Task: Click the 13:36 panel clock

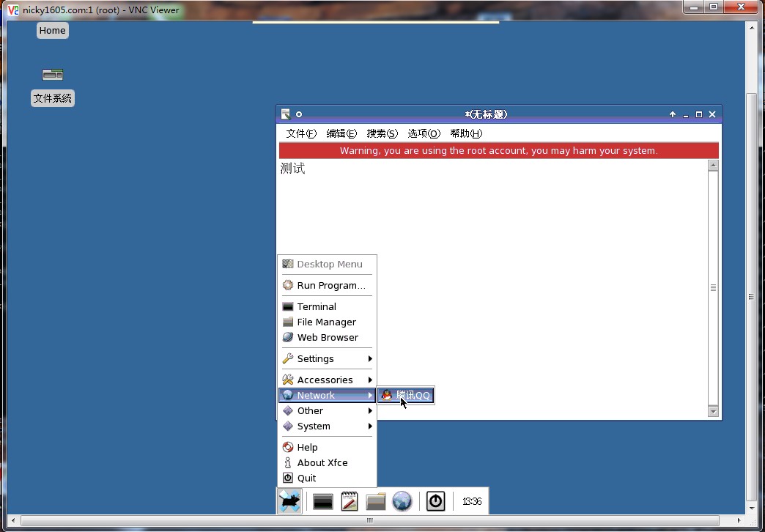Action: [472, 501]
